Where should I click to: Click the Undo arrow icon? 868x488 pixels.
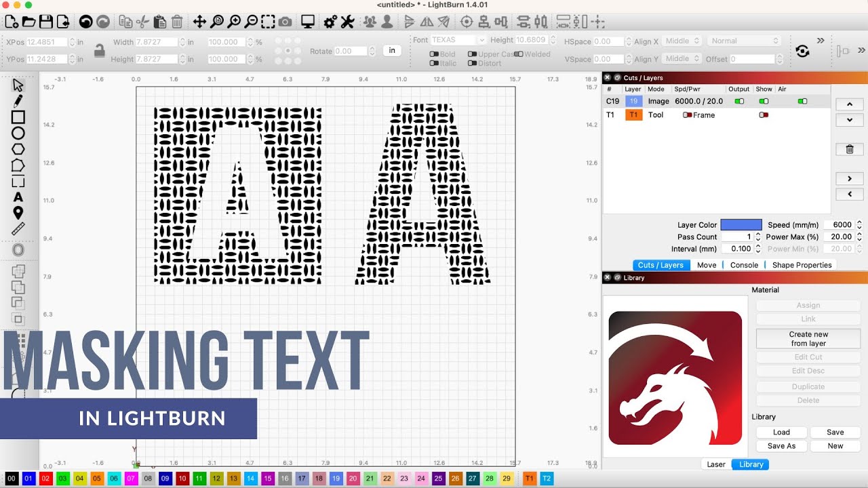click(x=86, y=22)
